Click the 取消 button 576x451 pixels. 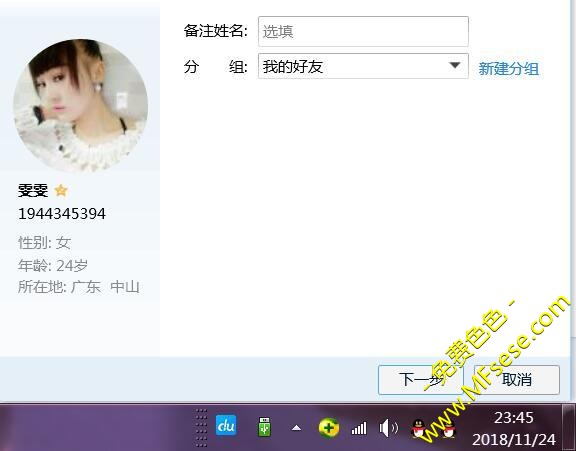coord(516,380)
